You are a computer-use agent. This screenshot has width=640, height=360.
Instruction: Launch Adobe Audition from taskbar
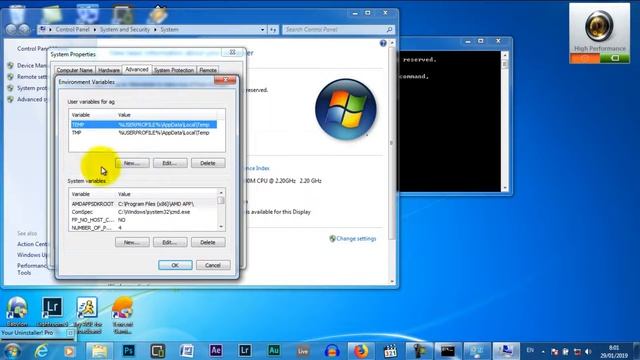(273, 351)
